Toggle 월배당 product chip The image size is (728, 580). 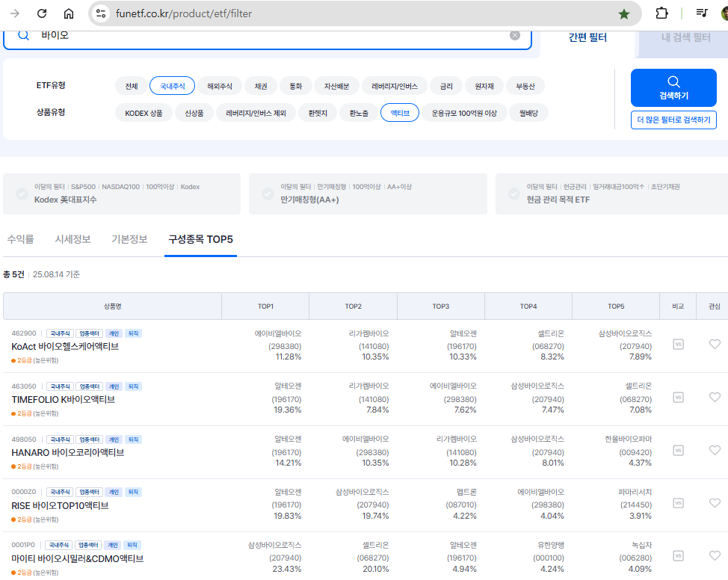click(528, 113)
